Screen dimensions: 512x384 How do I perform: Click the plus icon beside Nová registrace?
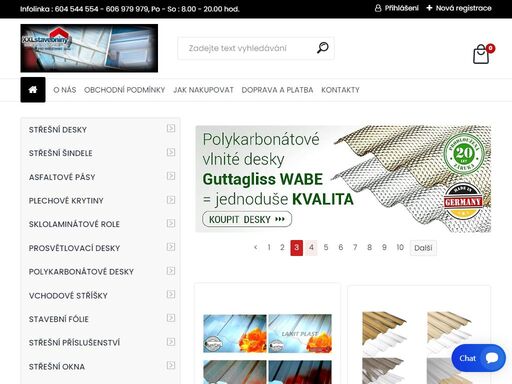point(429,8)
